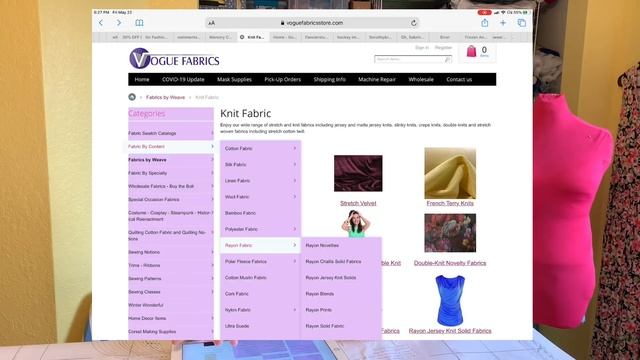
Task: Click the Double-Knit Novelty Fabrics link
Action: [450, 263]
